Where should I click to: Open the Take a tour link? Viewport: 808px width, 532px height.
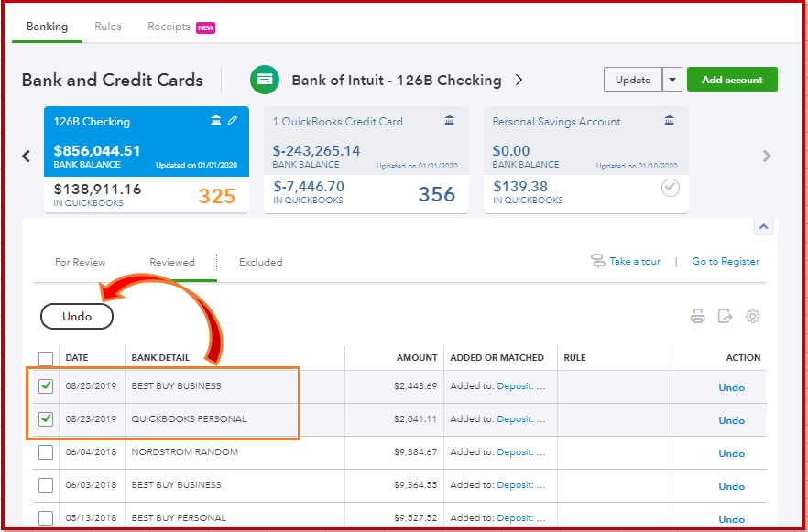(x=635, y=261)
